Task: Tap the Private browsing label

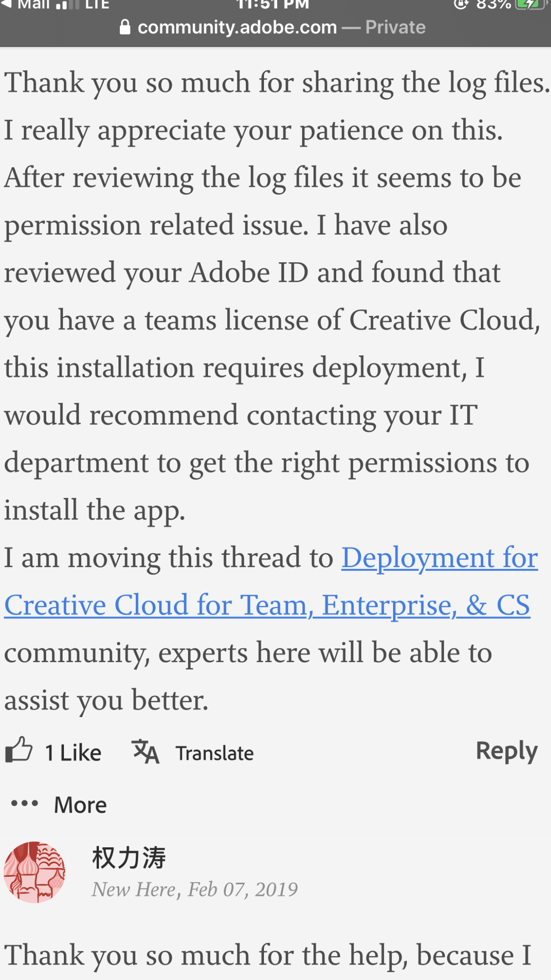Action: pos(395,28)
